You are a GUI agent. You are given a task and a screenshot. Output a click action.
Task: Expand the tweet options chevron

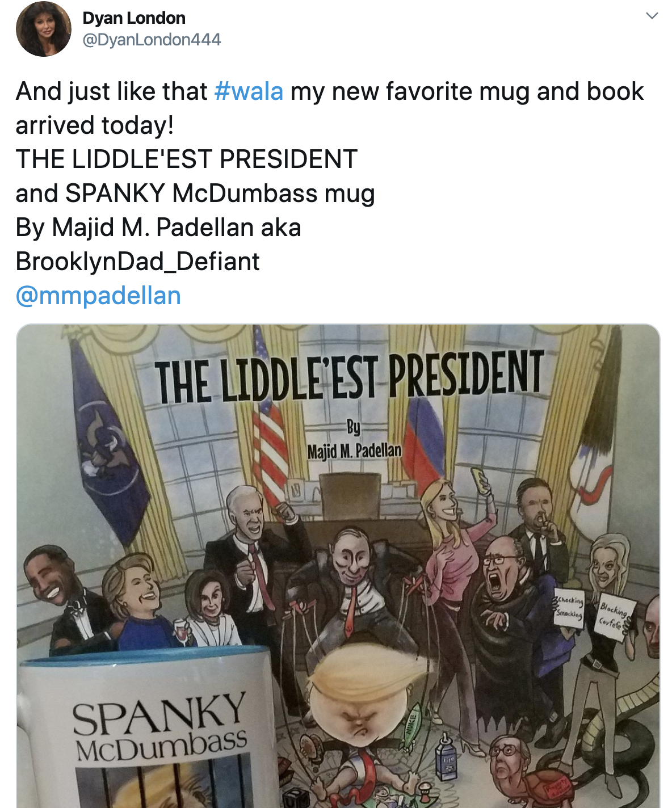tap(652, 16)
